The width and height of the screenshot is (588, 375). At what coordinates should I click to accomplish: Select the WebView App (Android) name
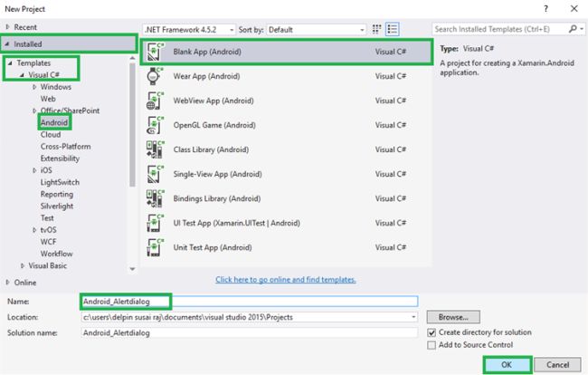coord(213,101)
